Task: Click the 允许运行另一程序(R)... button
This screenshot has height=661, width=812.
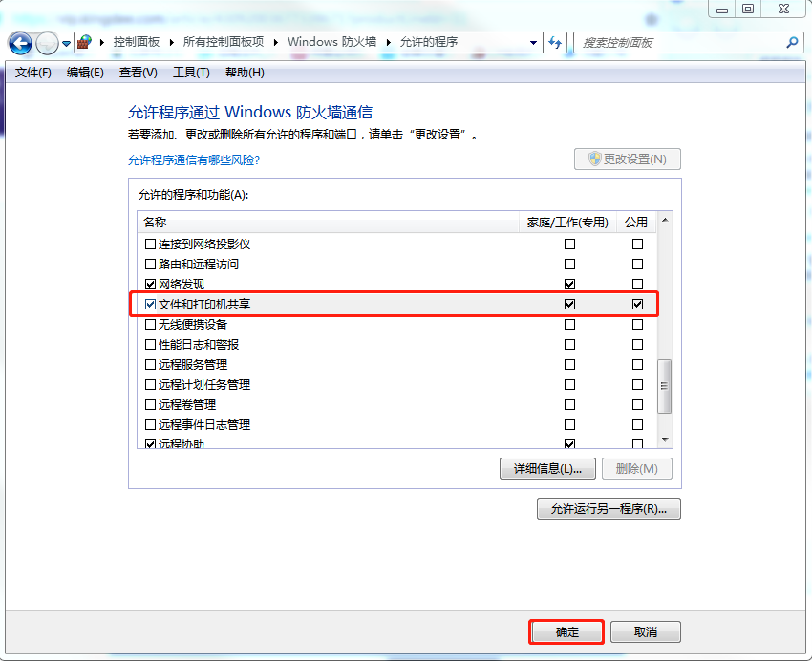Action: coord(609,509)
